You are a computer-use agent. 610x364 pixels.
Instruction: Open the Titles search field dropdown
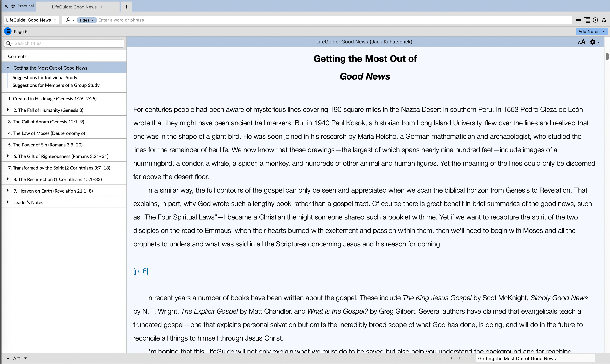click(87, 20)
